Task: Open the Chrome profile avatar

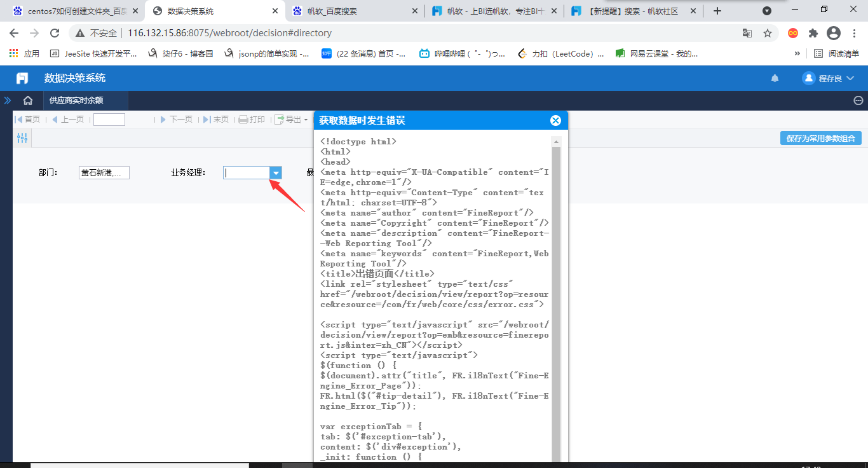Action: (x=834, y=33)
